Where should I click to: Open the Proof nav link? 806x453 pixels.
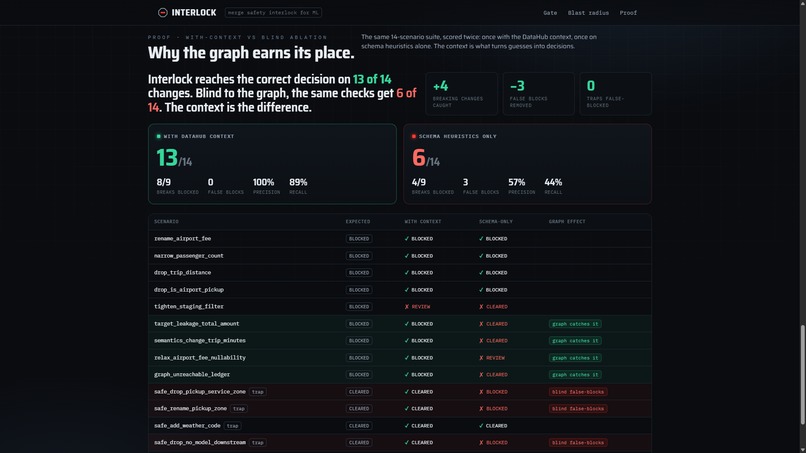coord(628,13)
